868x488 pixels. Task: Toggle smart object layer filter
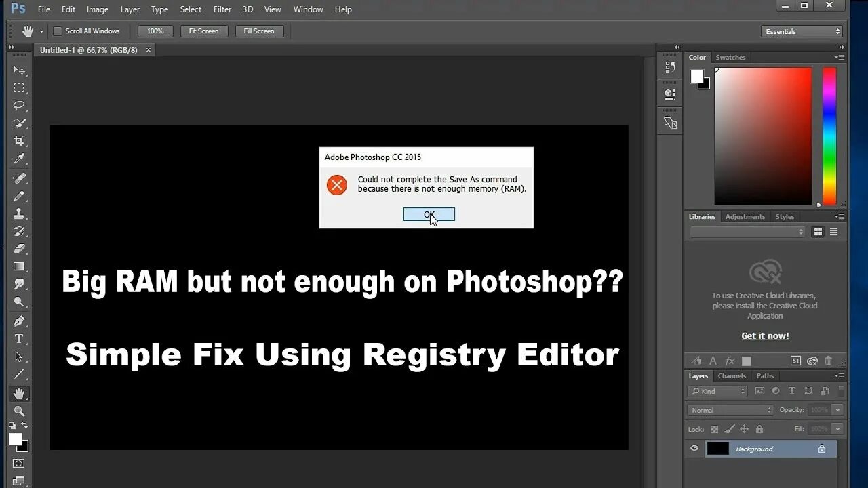[825, 391]
